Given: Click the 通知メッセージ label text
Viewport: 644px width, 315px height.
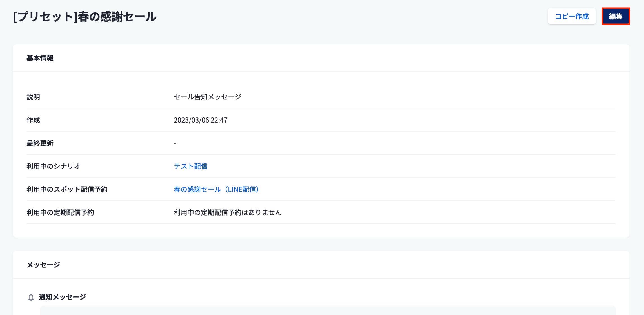Looking at the screenshot, I should click(62, 297).
